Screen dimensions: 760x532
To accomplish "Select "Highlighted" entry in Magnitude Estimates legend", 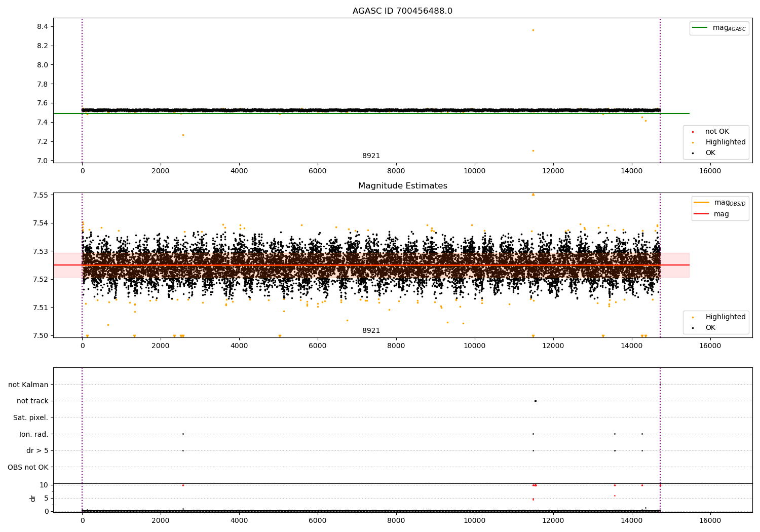I will point(726,317).
